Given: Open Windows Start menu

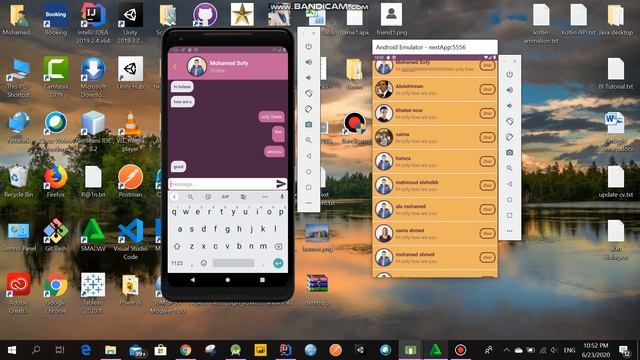Looking at the screenshot, I should pyautogui.click(x=12, y=350).
